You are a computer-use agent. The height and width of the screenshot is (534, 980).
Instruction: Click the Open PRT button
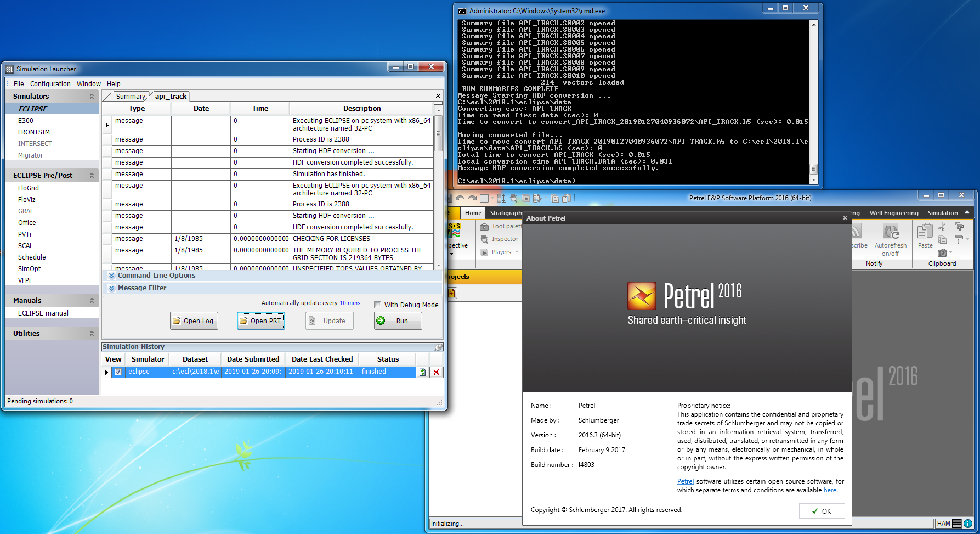(x=261, y=321)
